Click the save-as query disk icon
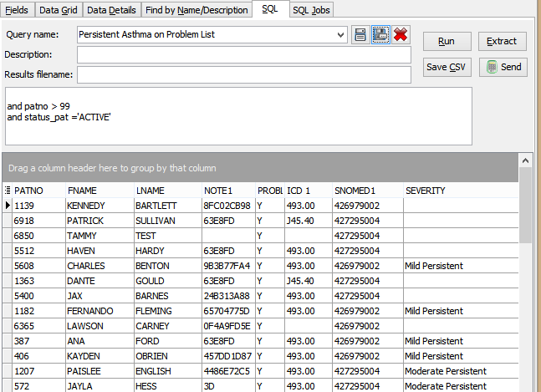This screenshot has height=392, width=541. (x=380, y=35)
